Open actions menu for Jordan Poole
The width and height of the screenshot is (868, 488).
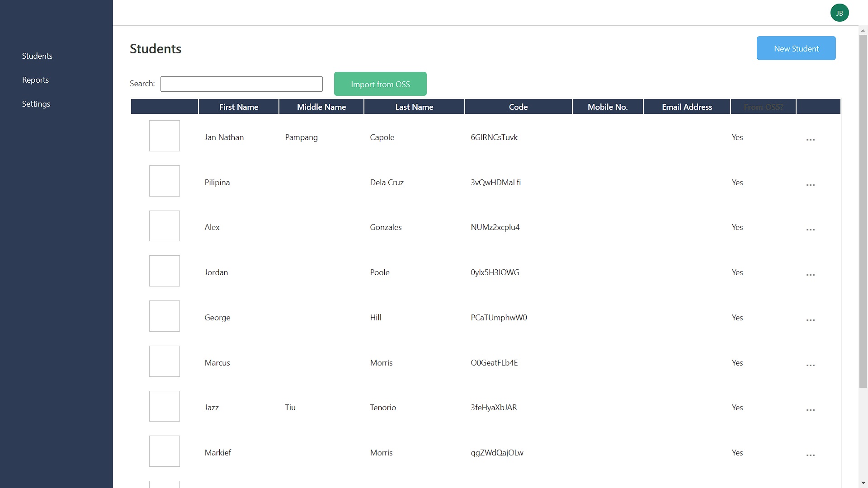pos(811,275)
